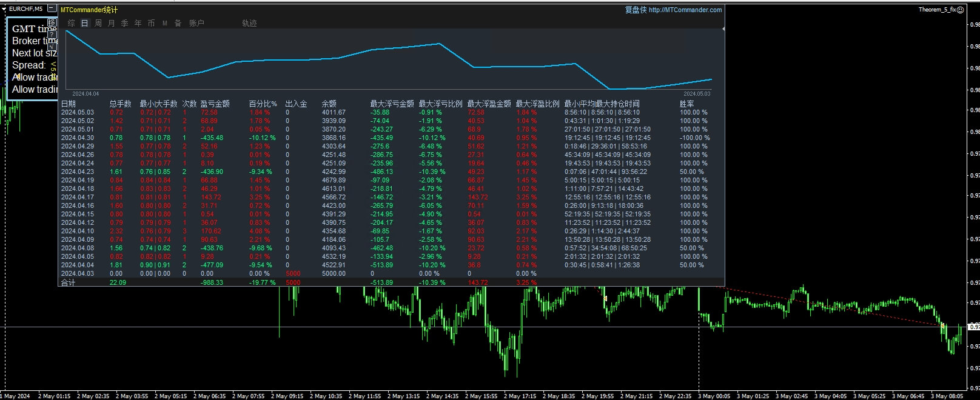This screenshot has height=400, width=980.
Task: Select the 2024.04.30 row in table
Action: coord(78,138)
